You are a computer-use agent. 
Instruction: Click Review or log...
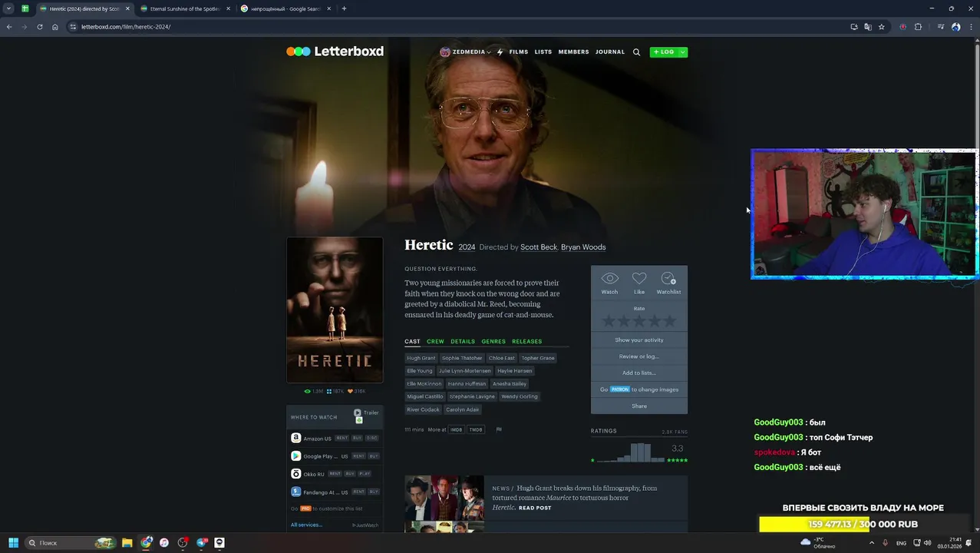[x=639, y=356]
